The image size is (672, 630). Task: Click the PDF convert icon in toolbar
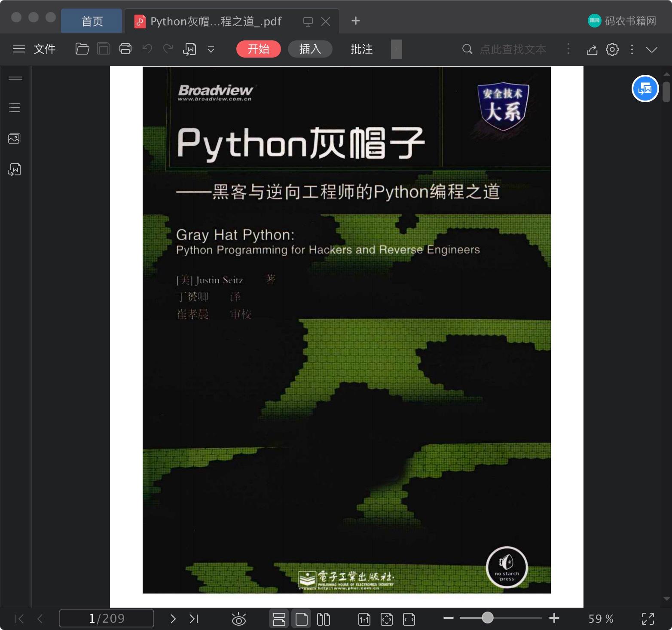189,49
